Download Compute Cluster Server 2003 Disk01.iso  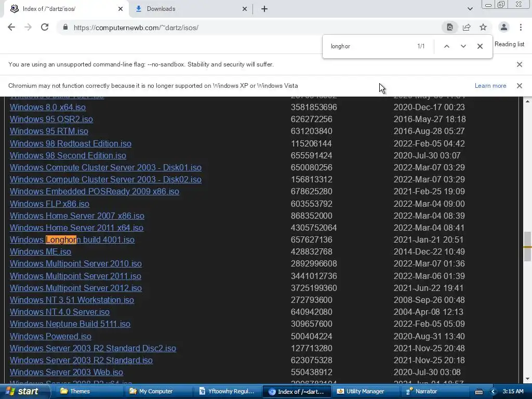pos(105,167)
